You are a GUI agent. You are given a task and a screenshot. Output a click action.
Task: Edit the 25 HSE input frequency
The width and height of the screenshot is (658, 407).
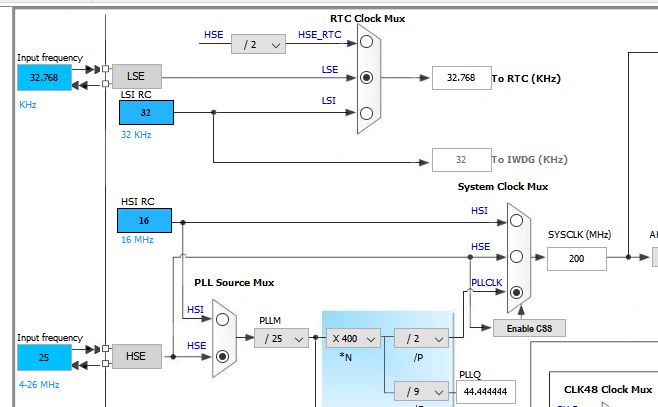pos(44,357)
